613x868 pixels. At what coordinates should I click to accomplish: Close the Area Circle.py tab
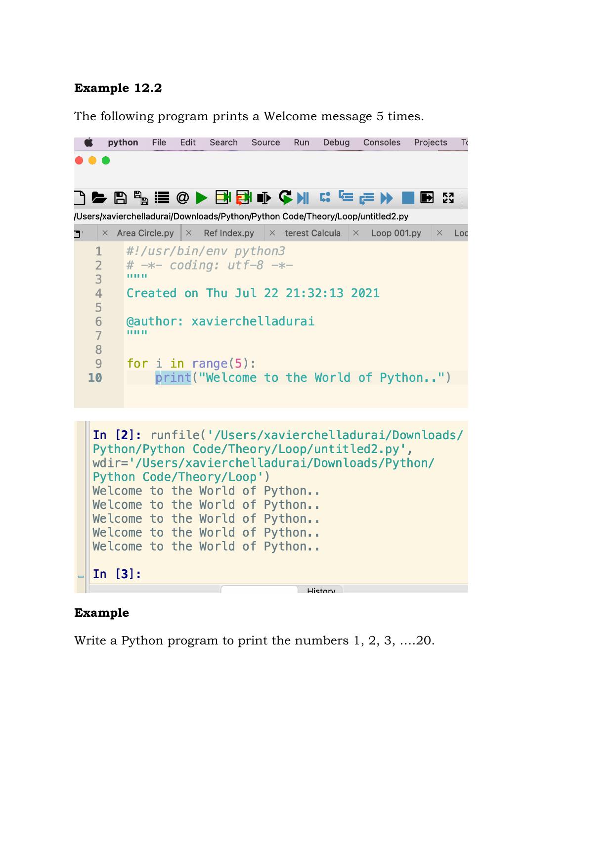pyautogui.click(x=105, y=233)
